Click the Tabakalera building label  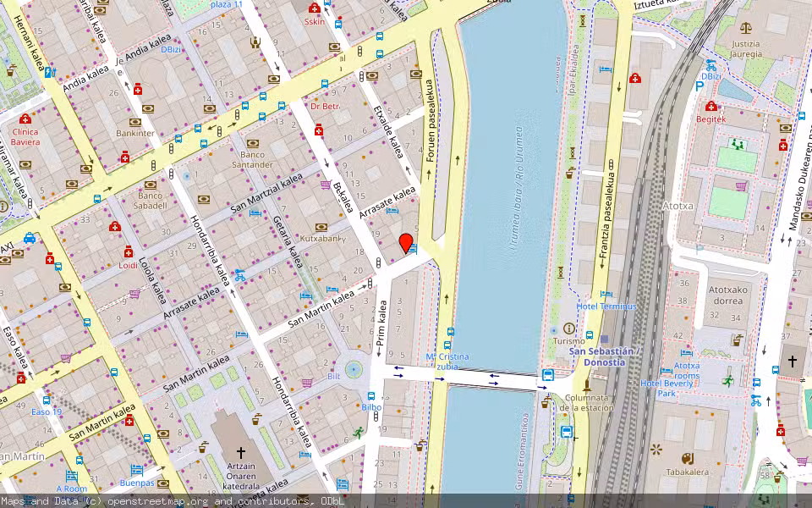pos(687,472)
